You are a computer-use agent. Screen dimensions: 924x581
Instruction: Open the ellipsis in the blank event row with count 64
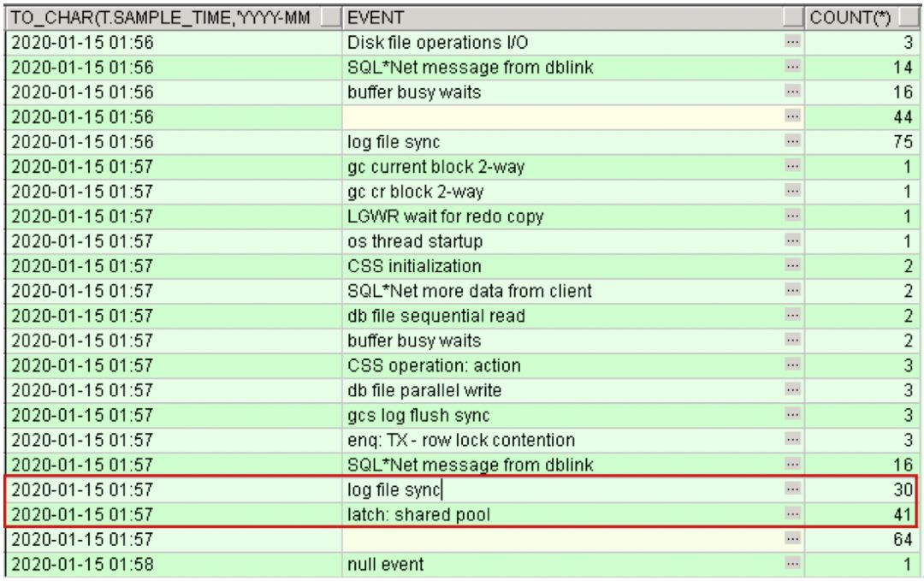[x=792, y=538]
